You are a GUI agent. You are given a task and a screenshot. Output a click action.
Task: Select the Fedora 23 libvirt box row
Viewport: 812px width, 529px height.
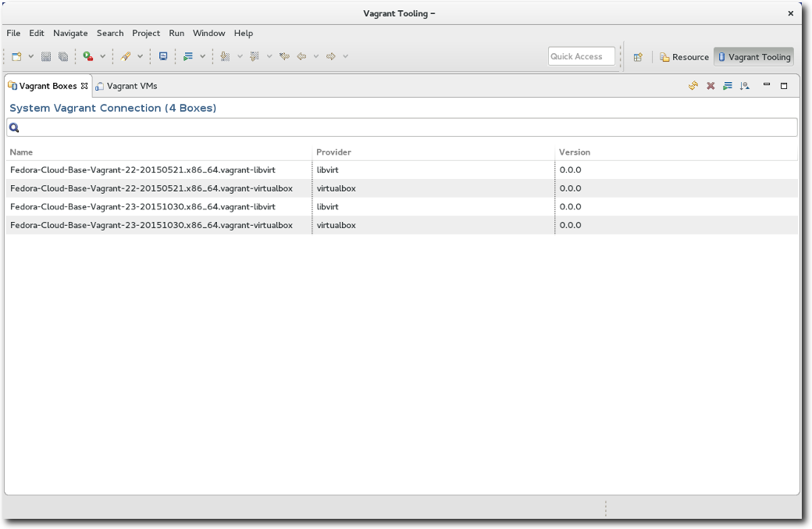[x=143, y=207]
